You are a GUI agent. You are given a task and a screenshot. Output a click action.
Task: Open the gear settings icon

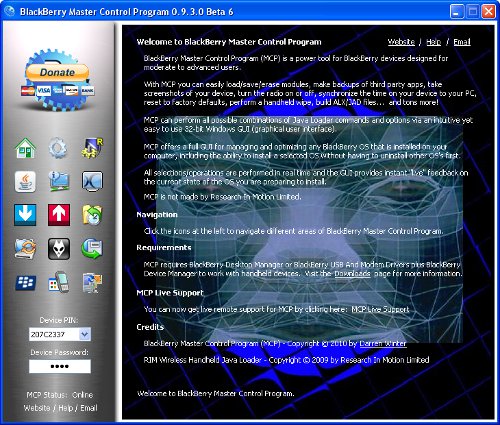[x=58, y=148]
